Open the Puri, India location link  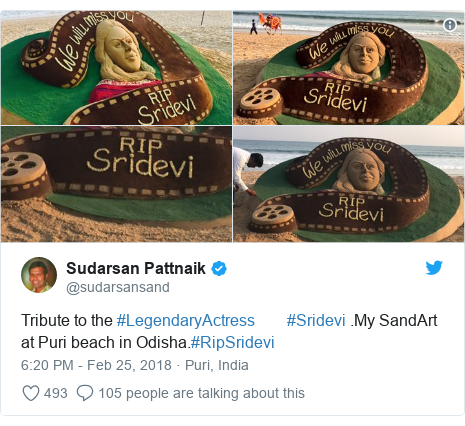coord(217,365)
